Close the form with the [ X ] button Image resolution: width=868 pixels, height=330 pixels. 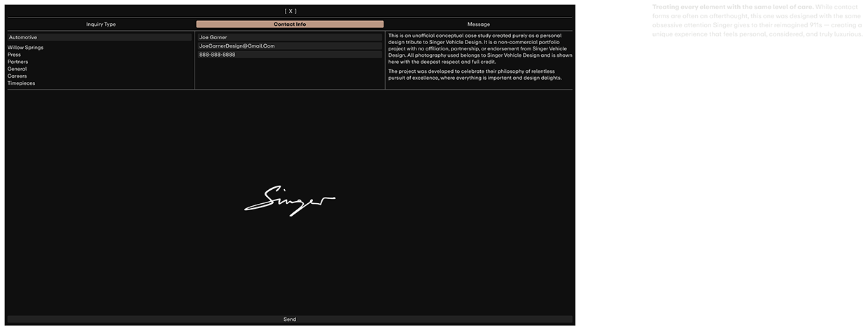coord(290,11)
